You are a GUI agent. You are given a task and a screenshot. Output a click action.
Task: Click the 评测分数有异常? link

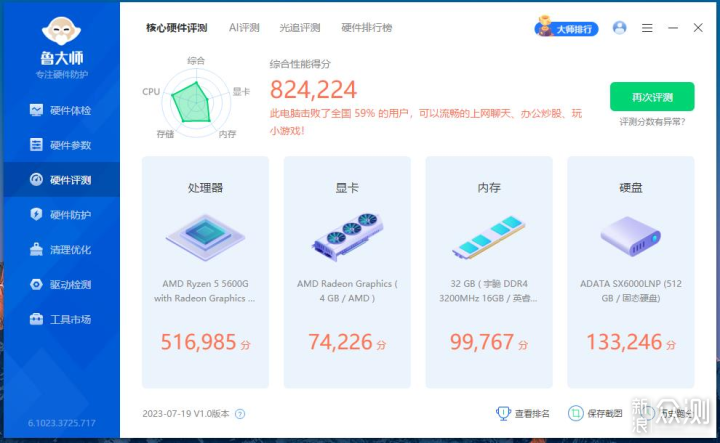652,122
